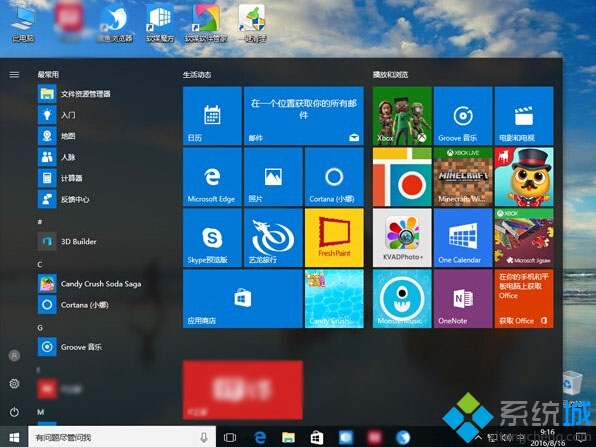This screenshot has width=596, height=447.
Task: Open the user account icon
Action: point(14,356)
